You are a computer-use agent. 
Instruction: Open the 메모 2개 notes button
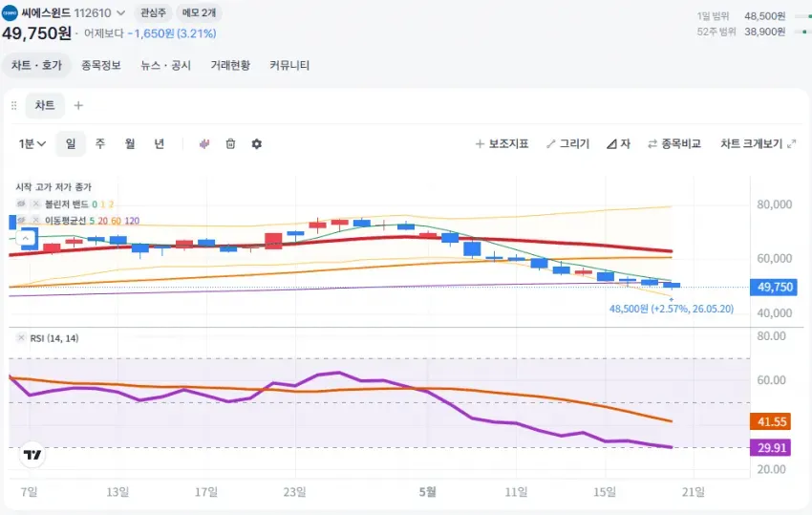tap(200, 13)
